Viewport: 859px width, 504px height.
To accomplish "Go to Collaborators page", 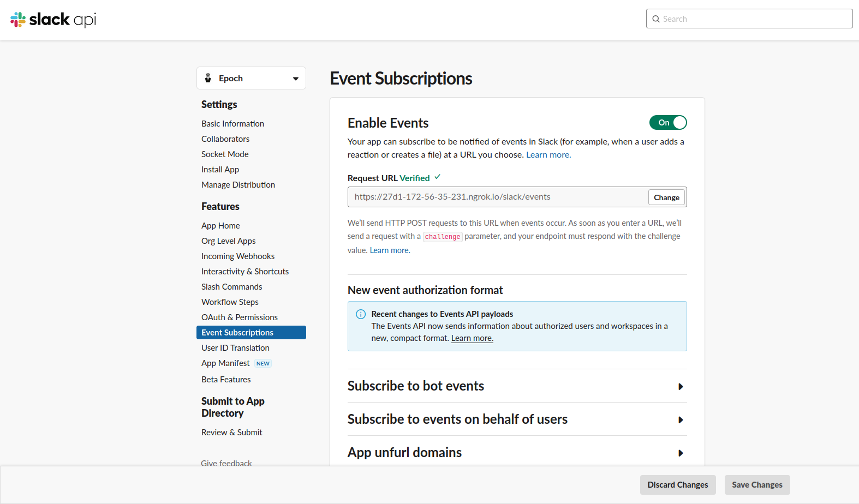I will click(x=225, y=139).
